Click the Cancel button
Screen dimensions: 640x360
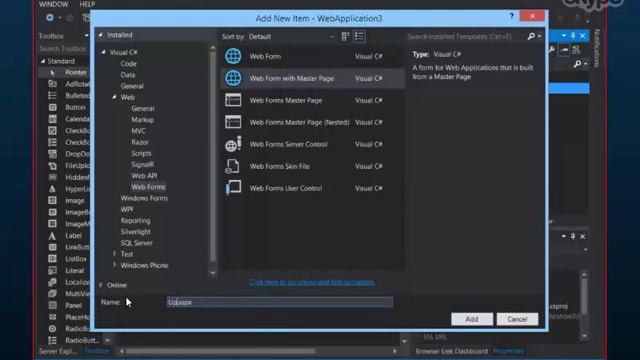pos(517,319)
